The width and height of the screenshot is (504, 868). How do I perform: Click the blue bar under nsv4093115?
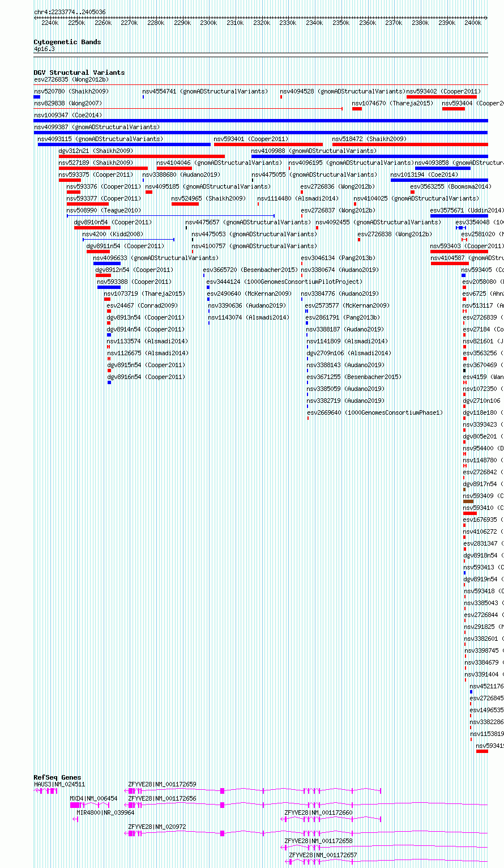tap(124, 144)
